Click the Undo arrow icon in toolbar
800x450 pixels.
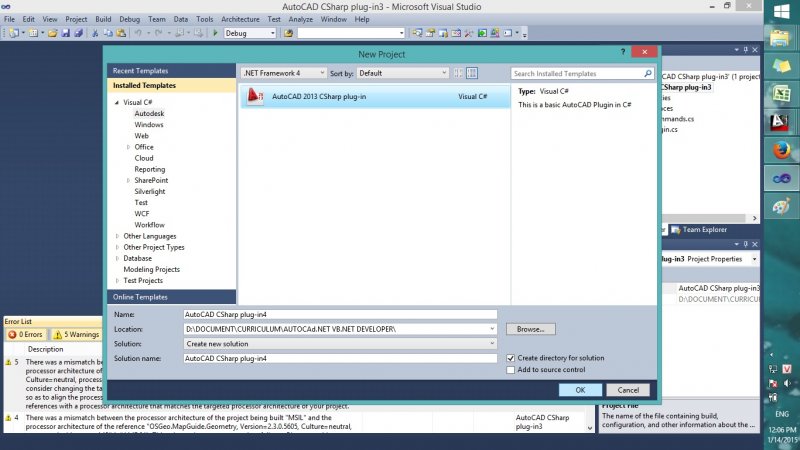click(x=138, y=33)
